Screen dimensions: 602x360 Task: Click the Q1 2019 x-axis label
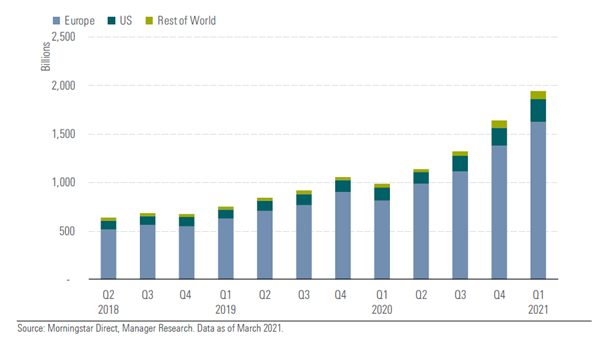[x=225, y=302]
